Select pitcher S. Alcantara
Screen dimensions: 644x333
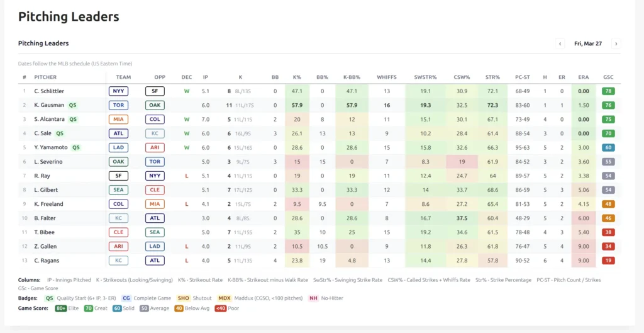point(49,119)
